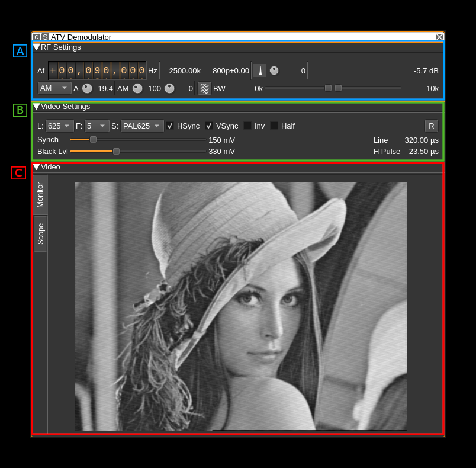Screen dimensions: 476x468
Task: Click the 2500.00k sample rate value
Action: pos(185,71)
